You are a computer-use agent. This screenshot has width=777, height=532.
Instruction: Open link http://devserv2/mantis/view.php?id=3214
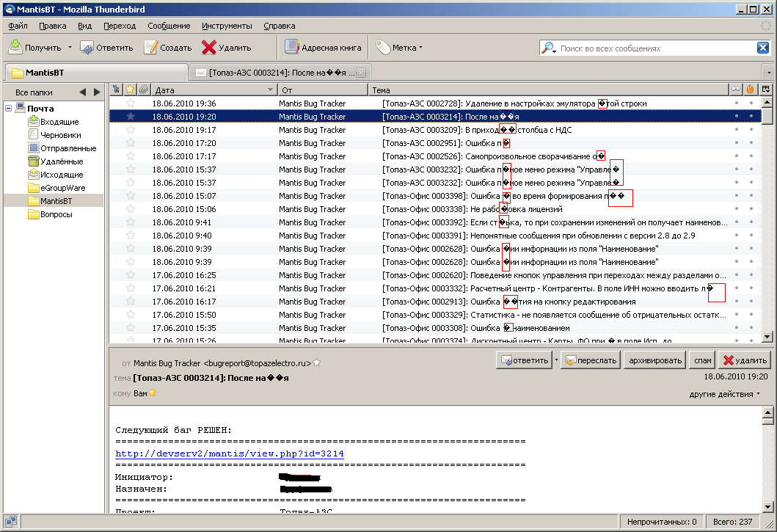(x=230, y=453)
